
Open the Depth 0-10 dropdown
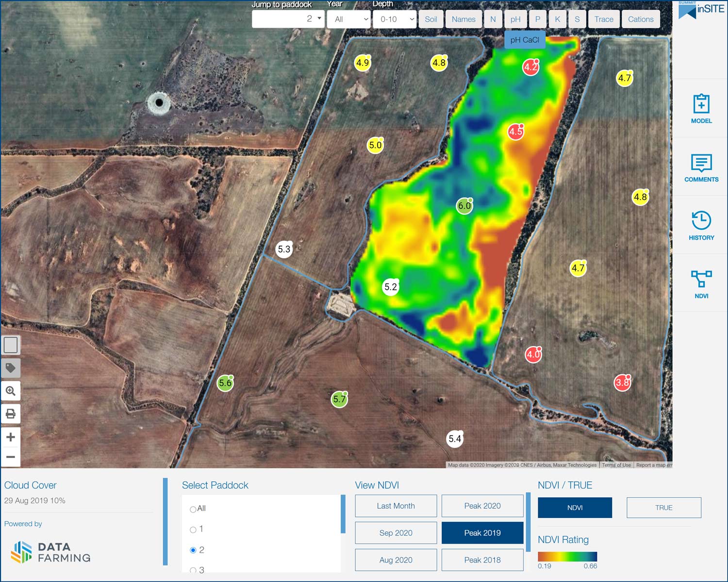(x=395, y=19)
